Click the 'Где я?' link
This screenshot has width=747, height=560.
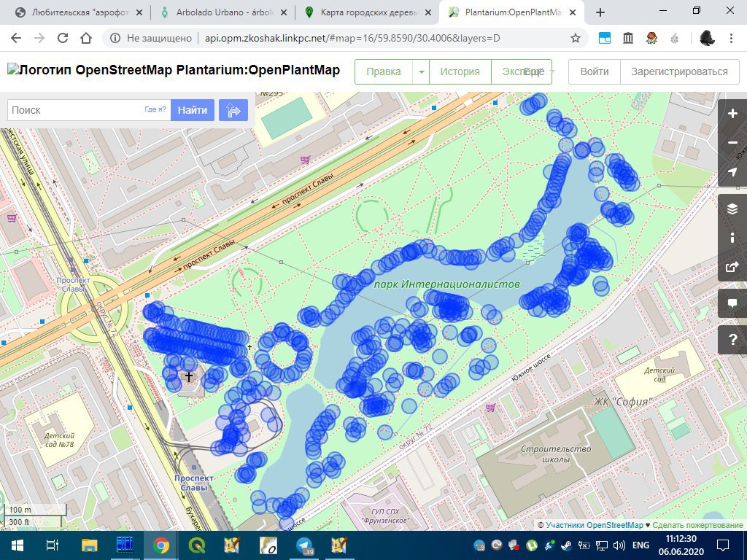pyautogui.click(x=155, y=109)
